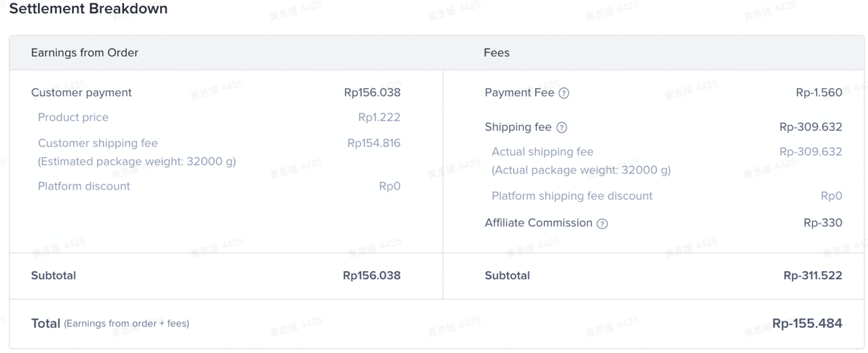Click the Actual shipping fee label
868x353 pixels.
(x=542, y=152)
